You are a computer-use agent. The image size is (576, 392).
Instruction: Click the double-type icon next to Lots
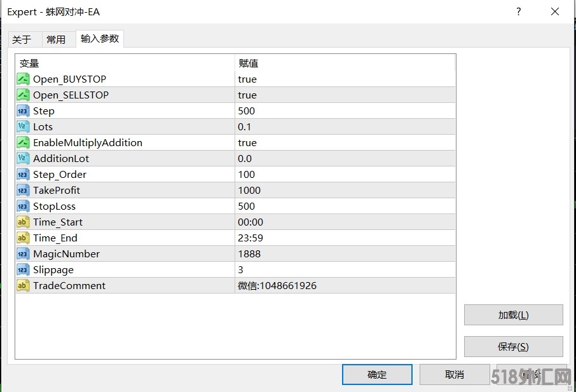point(23,127)
